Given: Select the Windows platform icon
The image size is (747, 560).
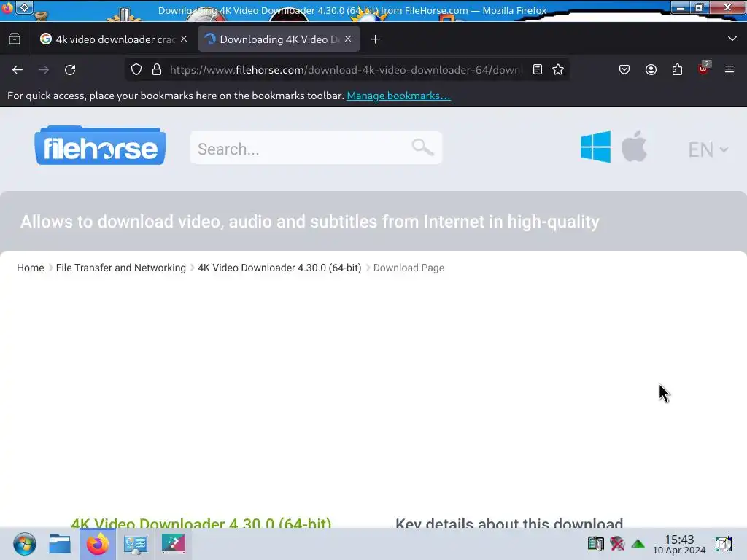Looking at the screenshot, I should 595,147.
